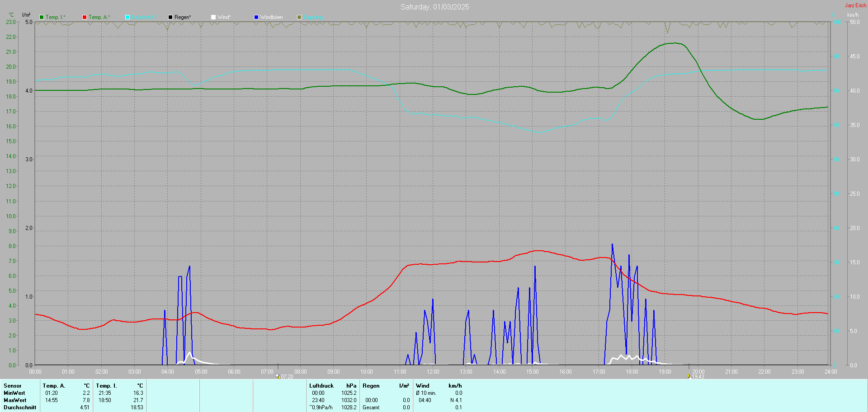Viewport: 868px width, 412px height.
Task: Click the "16.3" indoor minimum value
Action: tap(138, 393)
